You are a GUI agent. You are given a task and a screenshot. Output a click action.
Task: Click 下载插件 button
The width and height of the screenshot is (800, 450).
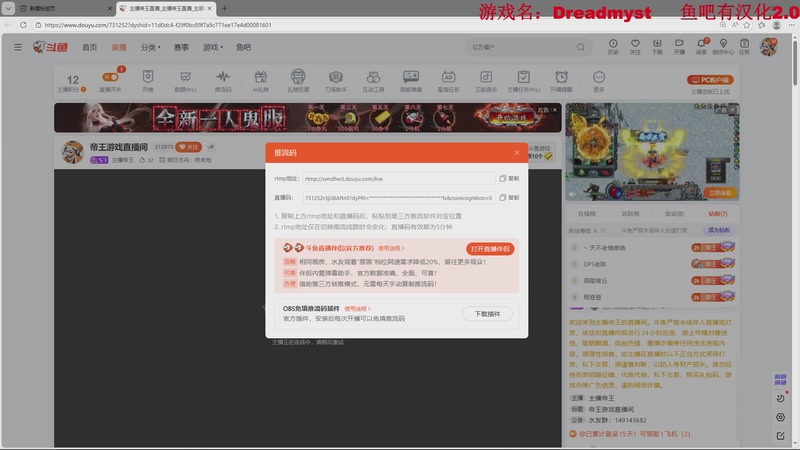487,314
